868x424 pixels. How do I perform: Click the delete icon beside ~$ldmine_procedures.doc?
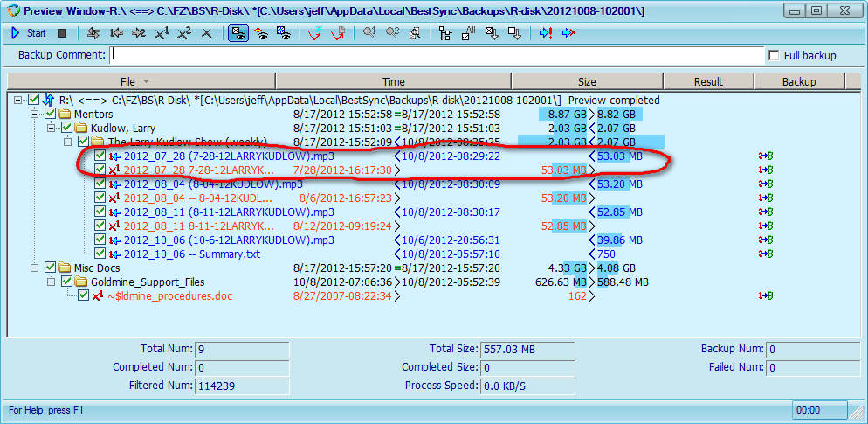98,296
